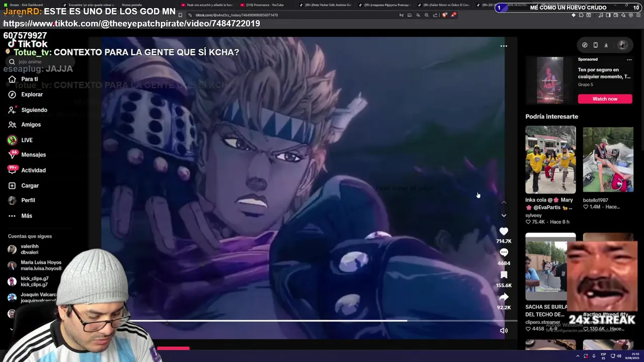Show hidden tray icons chevron

tap(578, 356)
